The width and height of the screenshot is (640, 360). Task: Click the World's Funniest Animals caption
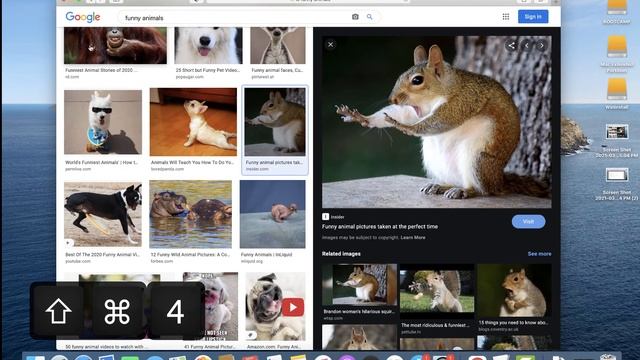pos(102,162)
